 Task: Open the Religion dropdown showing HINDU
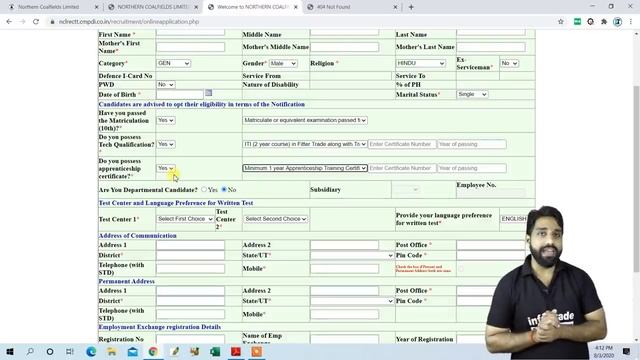coord(420,63)
